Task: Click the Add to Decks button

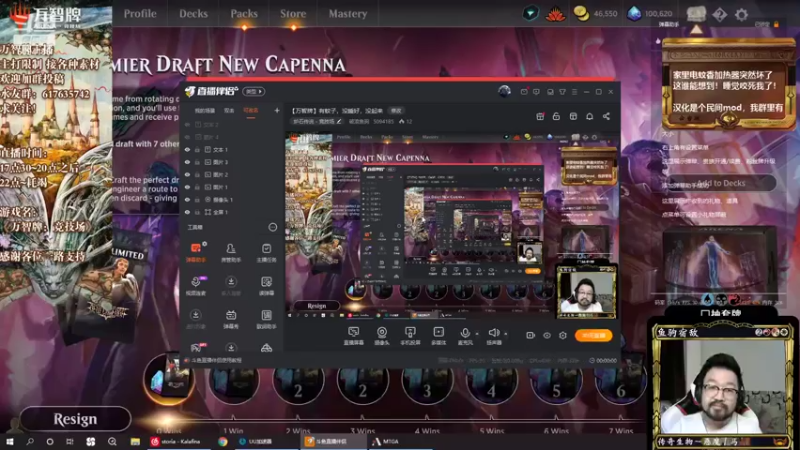Action: pos(721,183)
